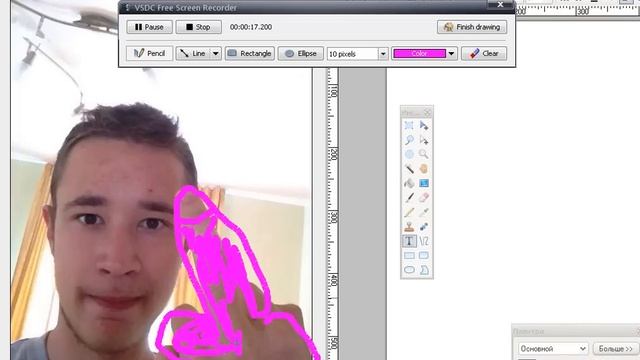This screenshot has width=640, height=360.
Task: Select the Text tool (T icon)
Action: pos(409,241)
